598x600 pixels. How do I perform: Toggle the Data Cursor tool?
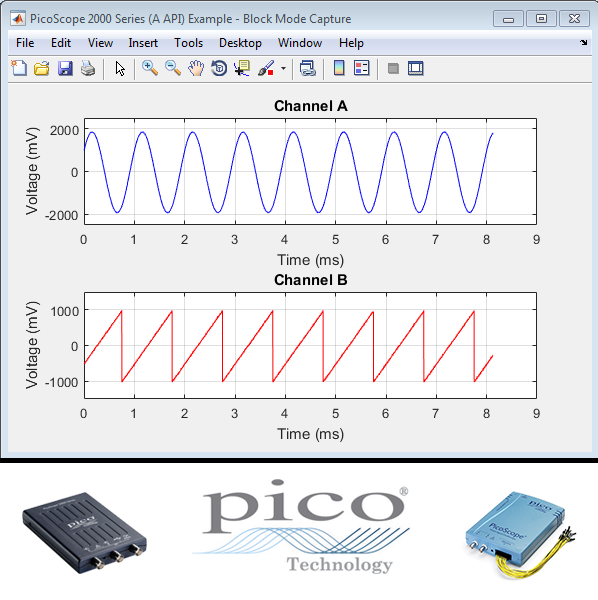[242, 68]
